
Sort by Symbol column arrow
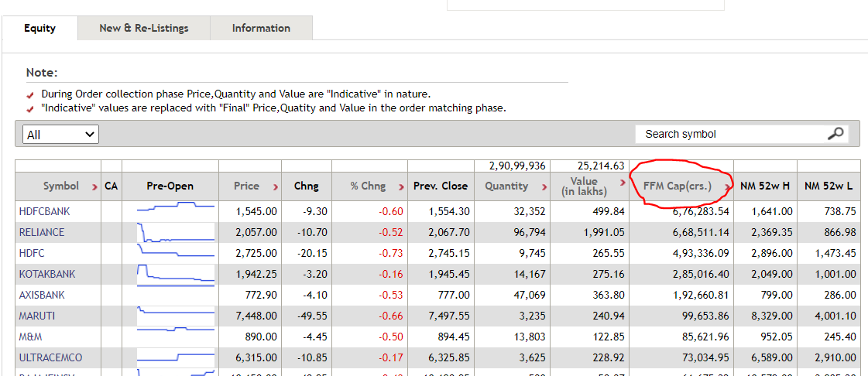[94, 186]
